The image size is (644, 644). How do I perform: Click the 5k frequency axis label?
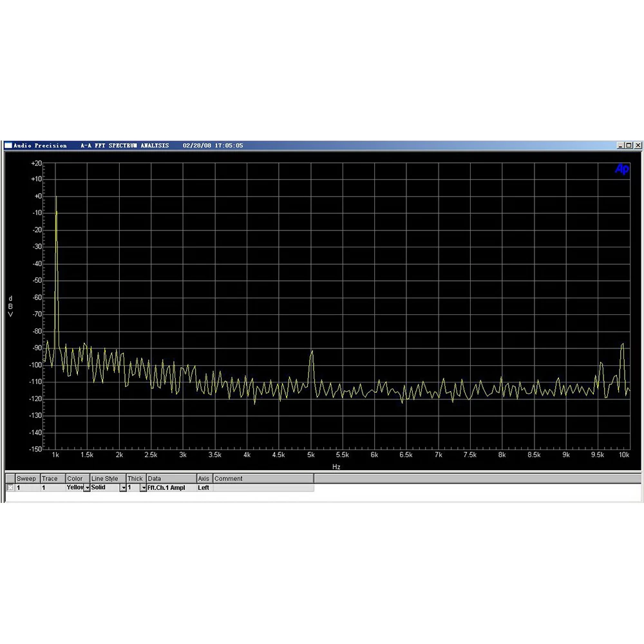(x=311, y=455)
